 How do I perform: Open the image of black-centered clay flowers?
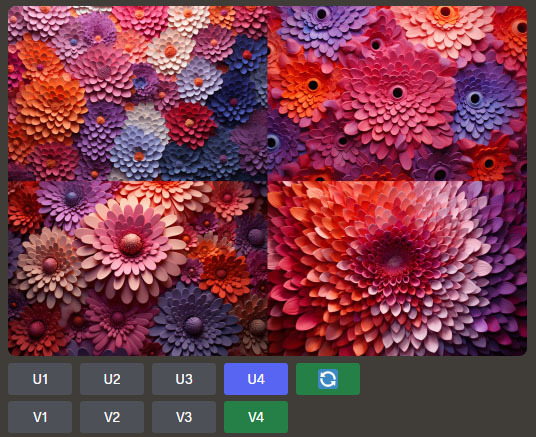397,93
